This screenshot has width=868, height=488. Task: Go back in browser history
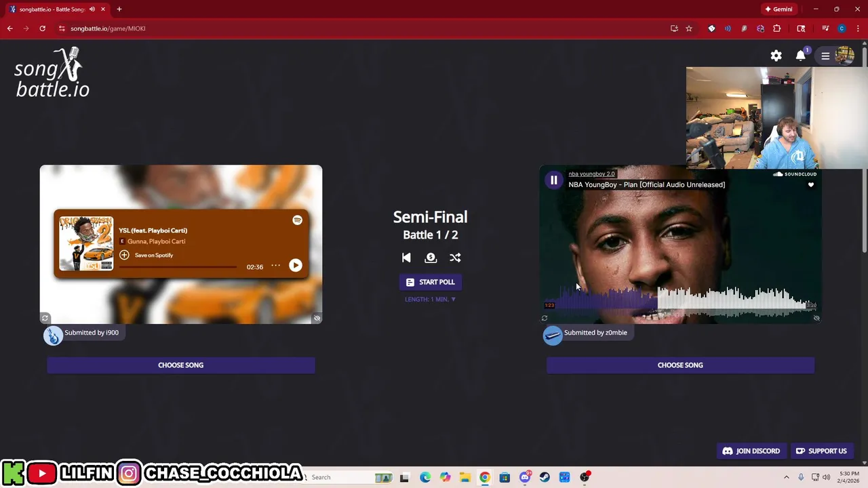[9, 28]
